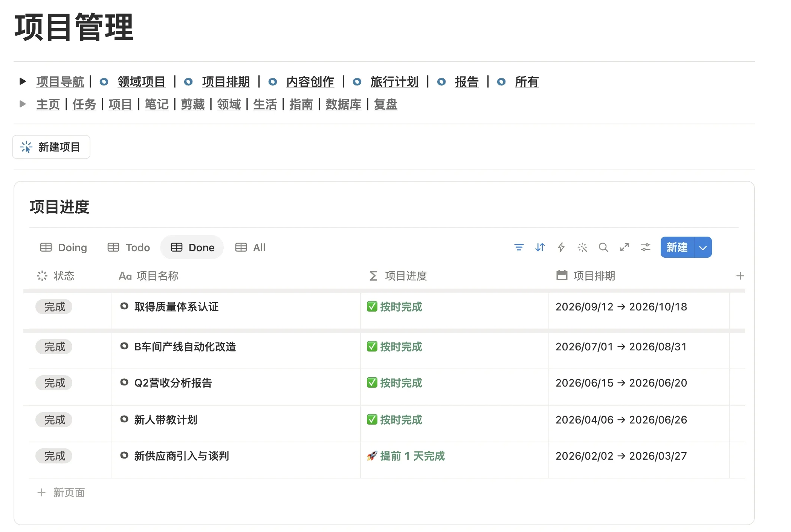Image resolution: width=791 pixels, height=532 pixels.
Task: Switch to the Doing tab
Action: (64, 247)
